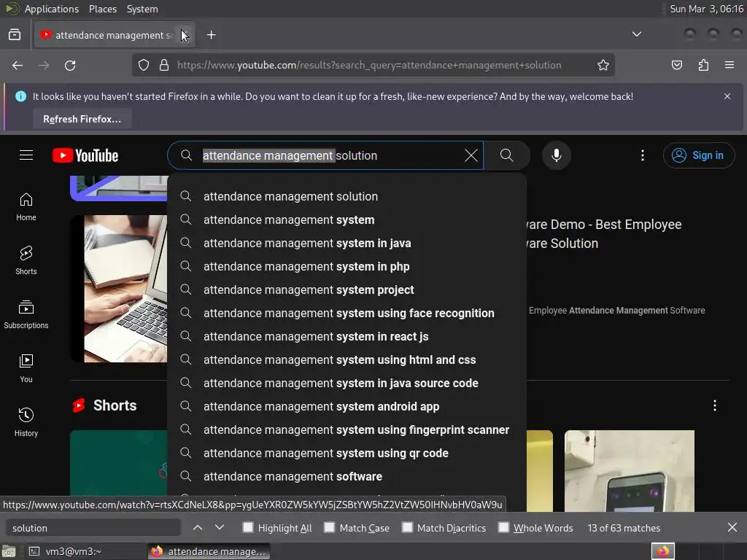
Task: Click the find bar text field
Action: 93,528
